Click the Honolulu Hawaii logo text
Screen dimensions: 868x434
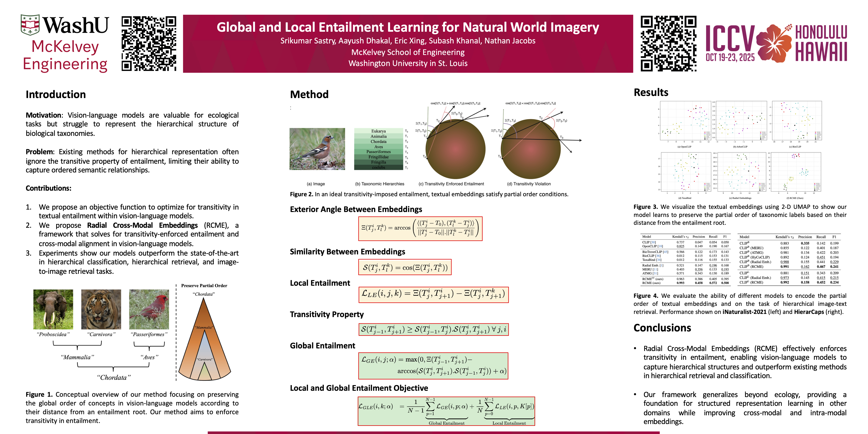coord(821,43)
